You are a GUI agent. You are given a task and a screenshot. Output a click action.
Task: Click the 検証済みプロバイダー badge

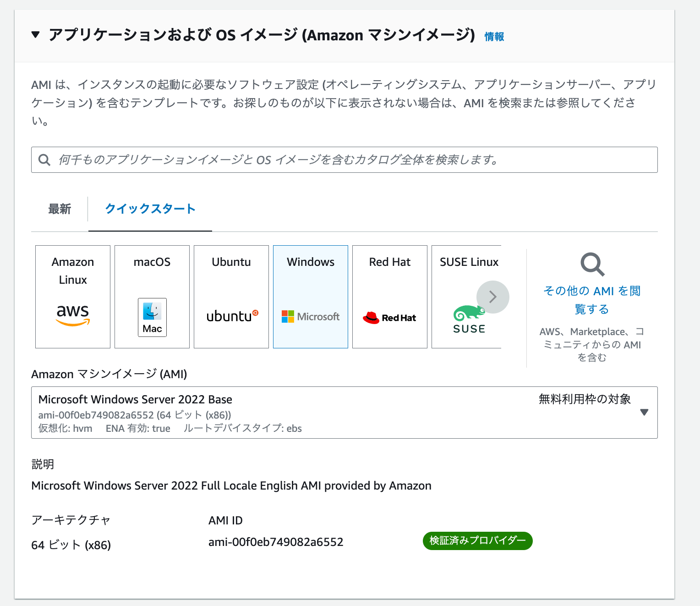[477, 541]
